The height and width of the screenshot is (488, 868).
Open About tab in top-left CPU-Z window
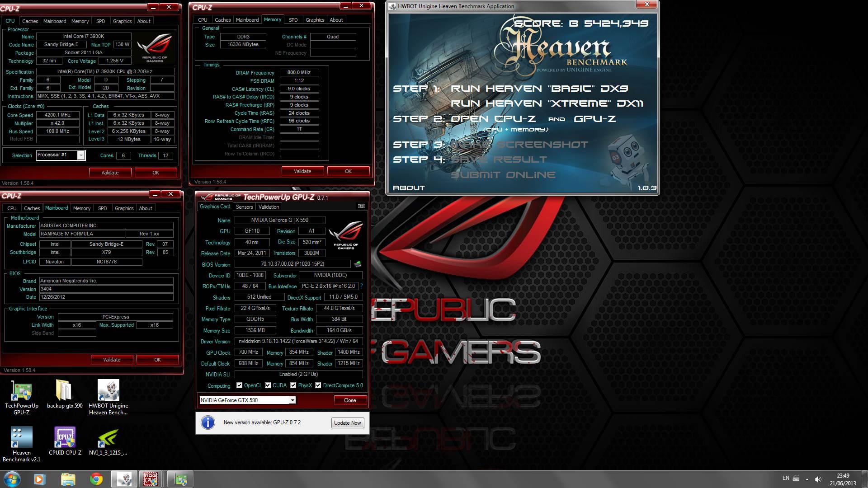[x=144, y=21]
